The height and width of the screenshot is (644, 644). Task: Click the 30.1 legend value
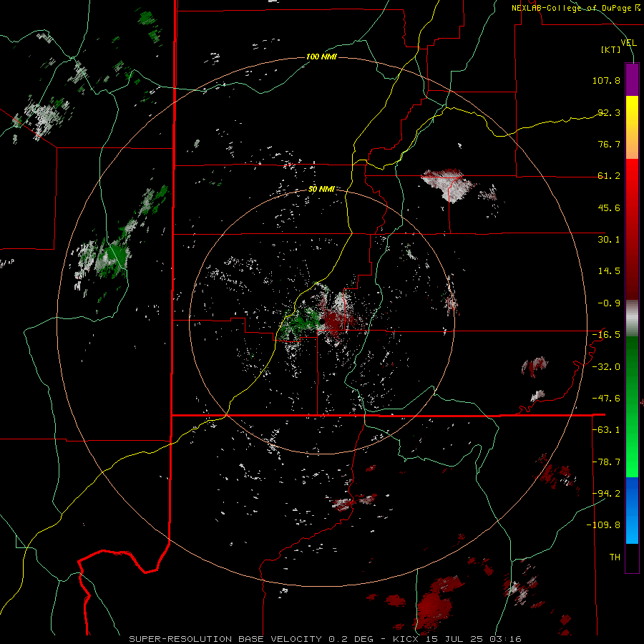coord(609,240)
